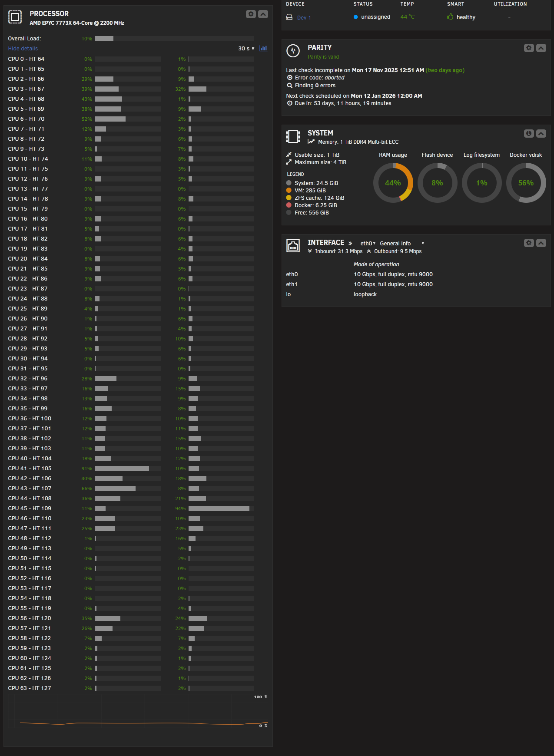
Task: Collapse the Parity tile
Action: (x=541, y=48)
